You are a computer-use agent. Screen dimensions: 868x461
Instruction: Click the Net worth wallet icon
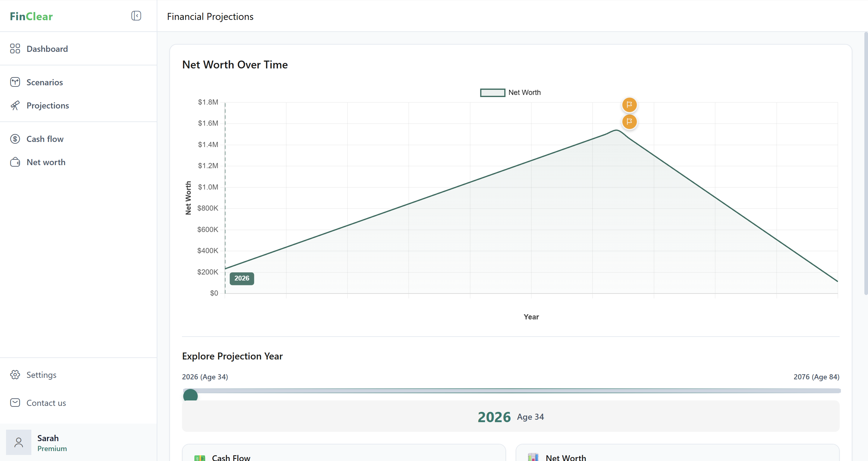click(x=15, y=162)
